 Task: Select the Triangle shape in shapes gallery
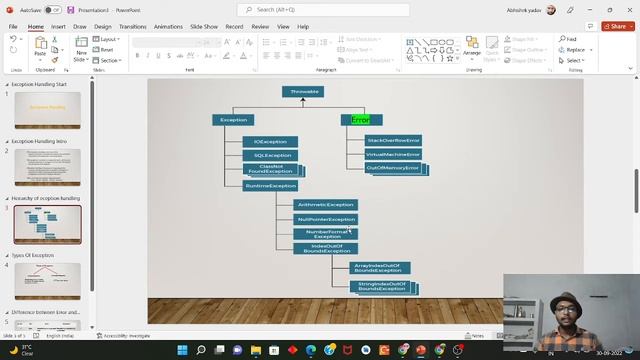[410, 51]
